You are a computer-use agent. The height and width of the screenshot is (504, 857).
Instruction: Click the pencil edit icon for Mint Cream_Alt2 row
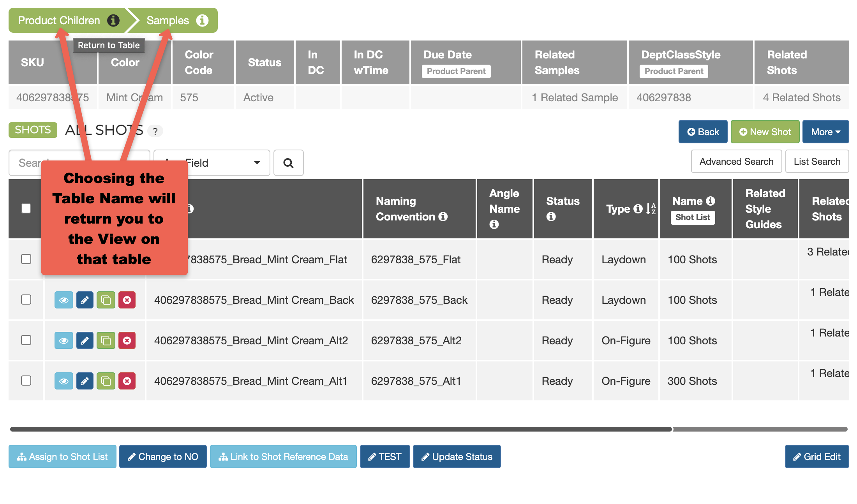pyautogui.click(x=85, y=340)
